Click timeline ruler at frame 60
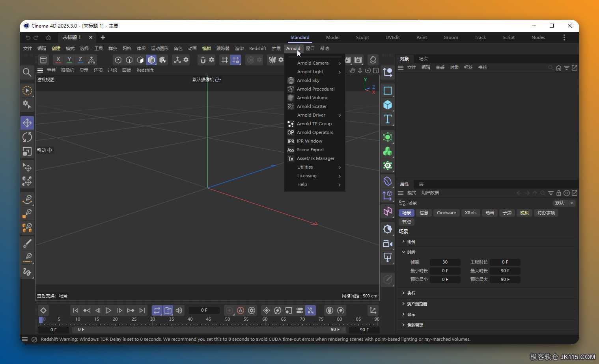The width and height of the screenshot is (599, 364). (265, 320)
